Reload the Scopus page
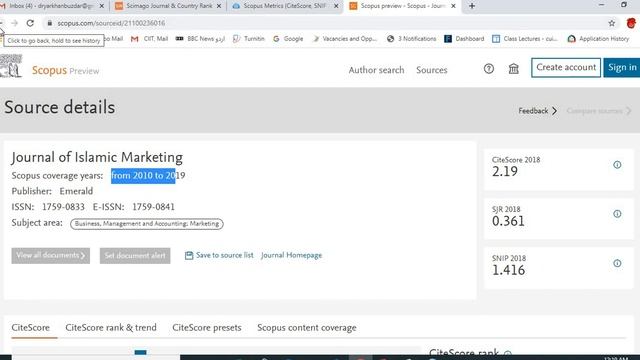 (x=30, y=23)
